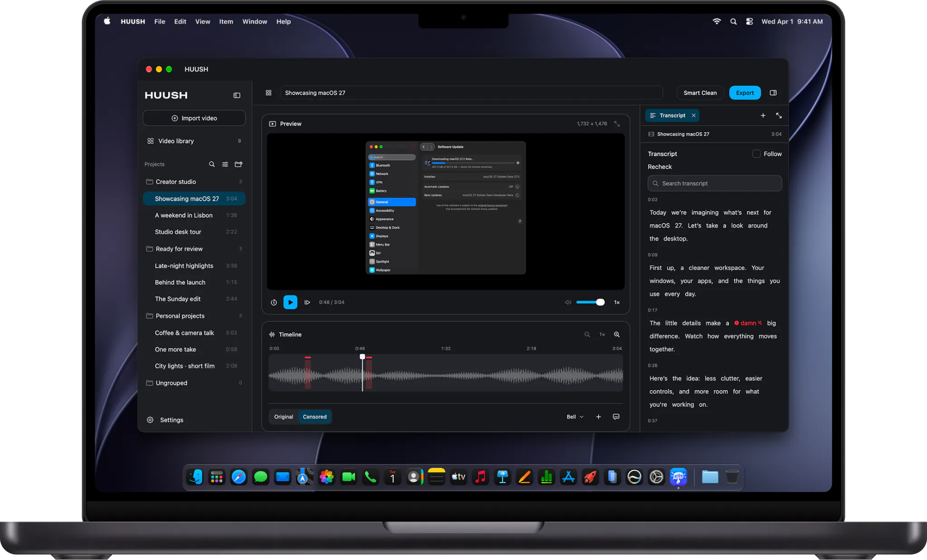This screenshot has height=560, width=927.
Task: Click the Export button
Action: coord(745,93)
